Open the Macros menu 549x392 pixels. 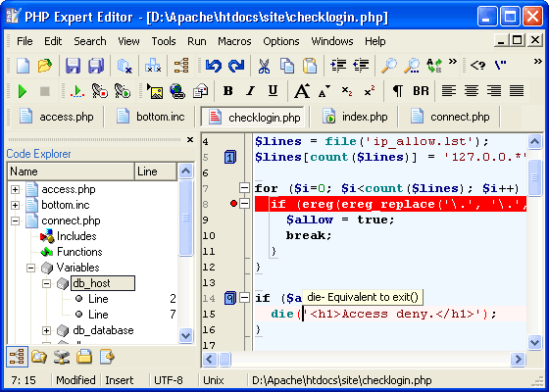234,41
